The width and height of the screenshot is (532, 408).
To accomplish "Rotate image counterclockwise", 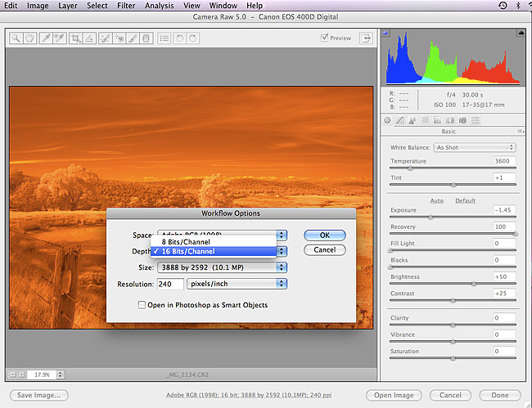I will coord(180,38).
